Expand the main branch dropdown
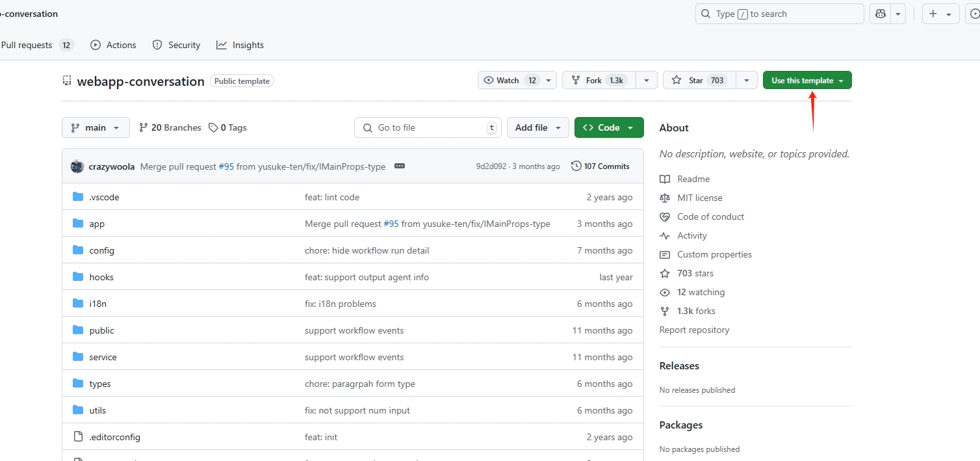The image size is (980, 461). click(x=96, y=127)
